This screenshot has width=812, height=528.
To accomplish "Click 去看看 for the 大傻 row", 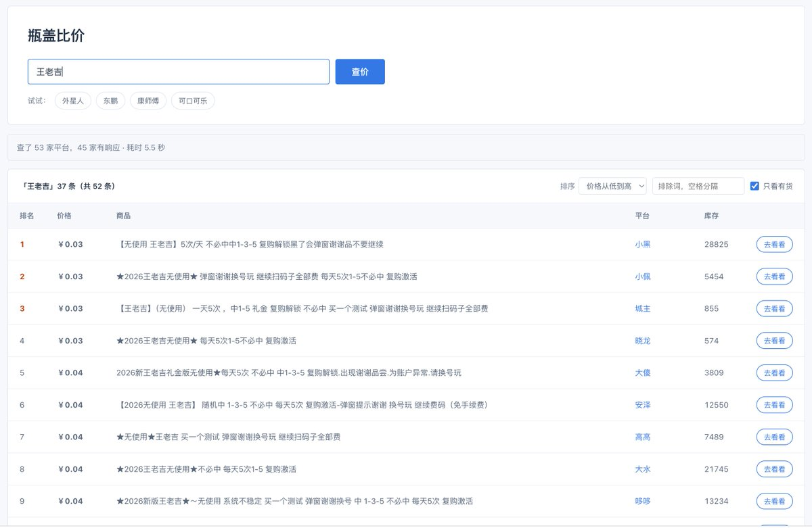I will coord(774,373).
